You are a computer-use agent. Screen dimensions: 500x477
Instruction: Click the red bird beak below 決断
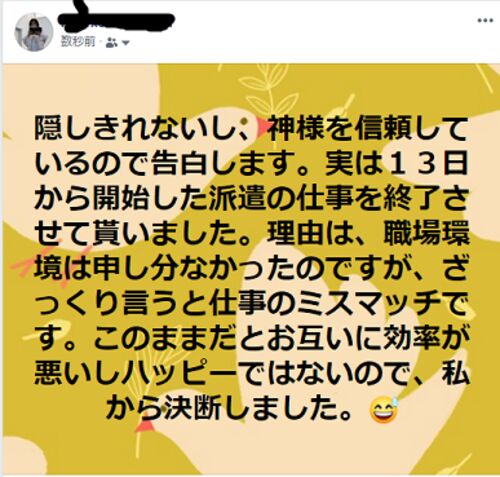click(146, 426)
